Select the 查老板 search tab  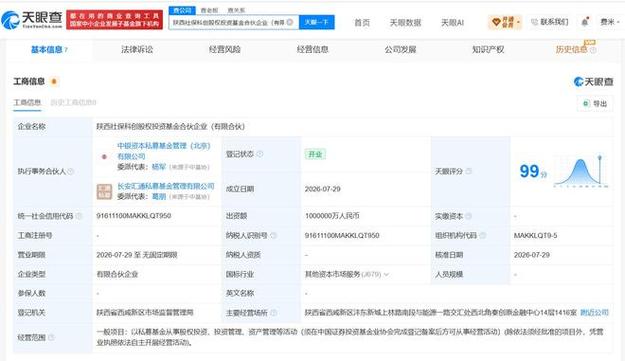(x=209, y=10)
